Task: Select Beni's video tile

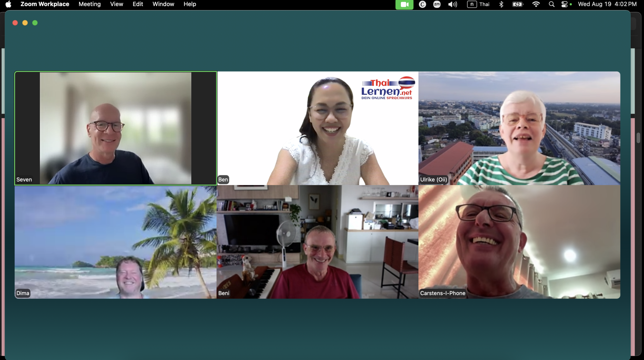Action: pyautogui.click(x=317, y=242)
